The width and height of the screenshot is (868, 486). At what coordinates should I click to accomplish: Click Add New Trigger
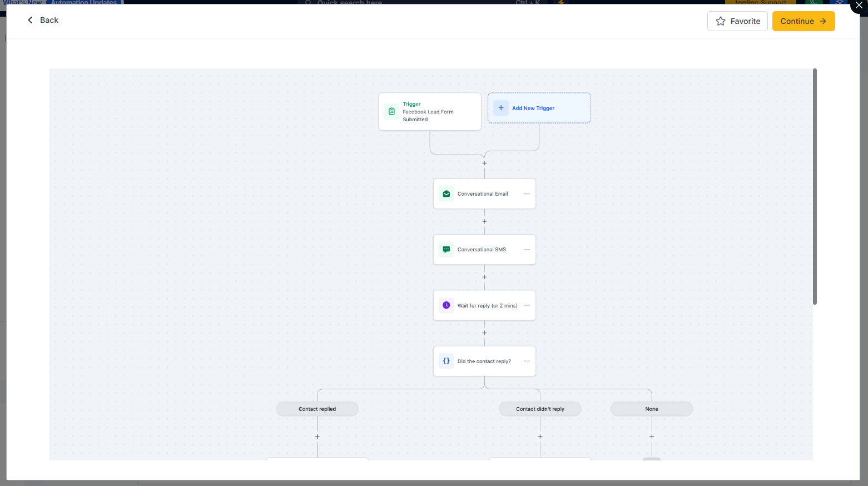[539, 108]
